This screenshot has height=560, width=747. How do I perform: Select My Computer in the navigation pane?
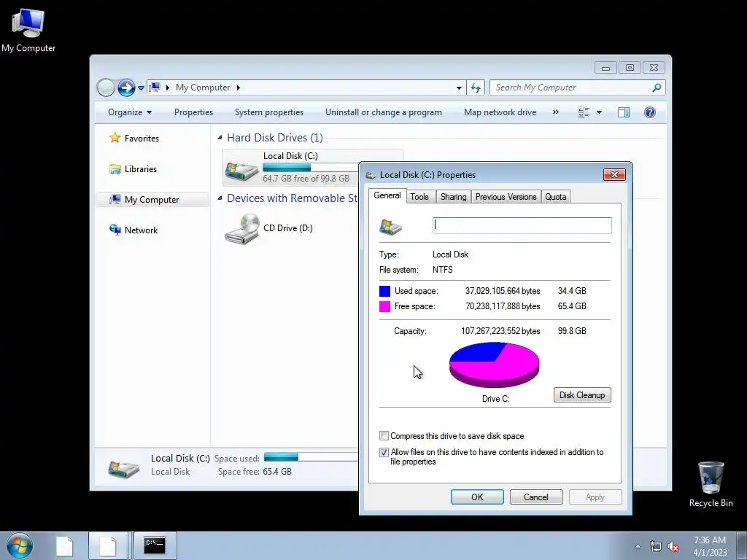point(152,200)
